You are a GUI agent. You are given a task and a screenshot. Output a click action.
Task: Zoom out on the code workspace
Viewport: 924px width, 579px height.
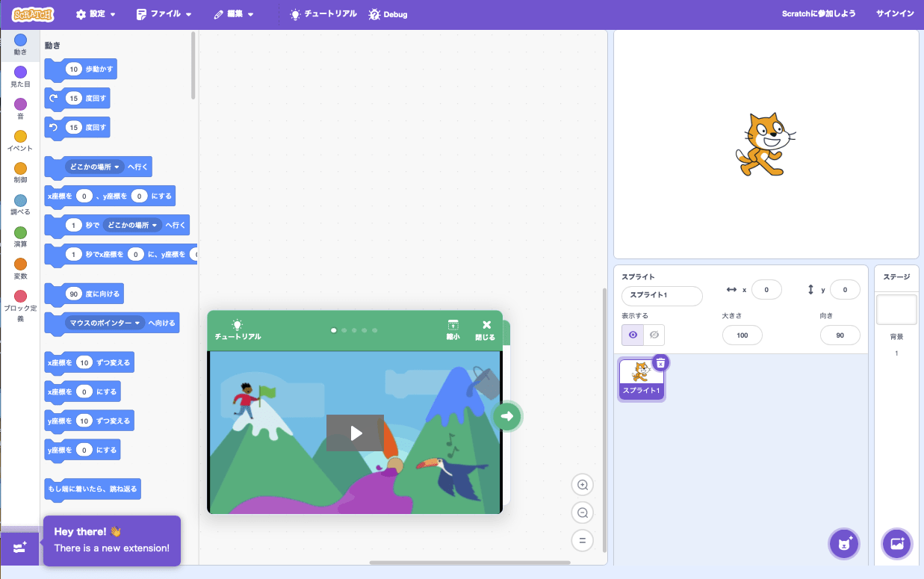click(x=582, y=513)
